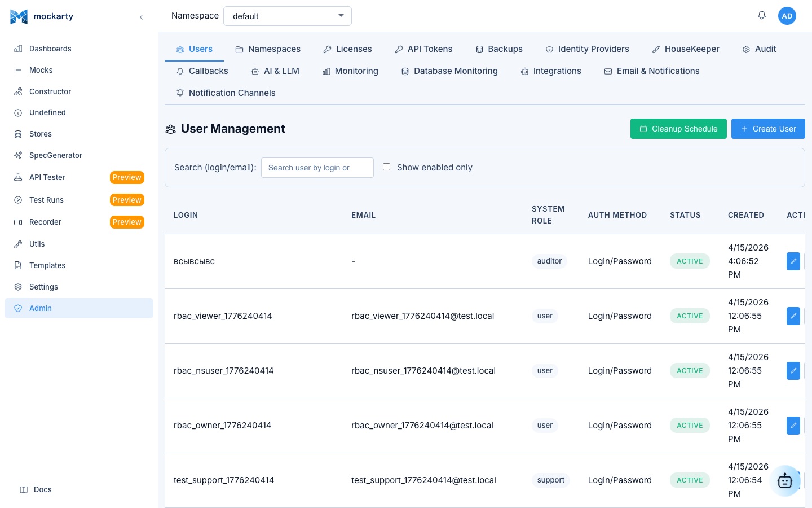Viewport: 812px width, 508px height.
Task: Click the CREATED column header
Action: (x=746, y=215)
